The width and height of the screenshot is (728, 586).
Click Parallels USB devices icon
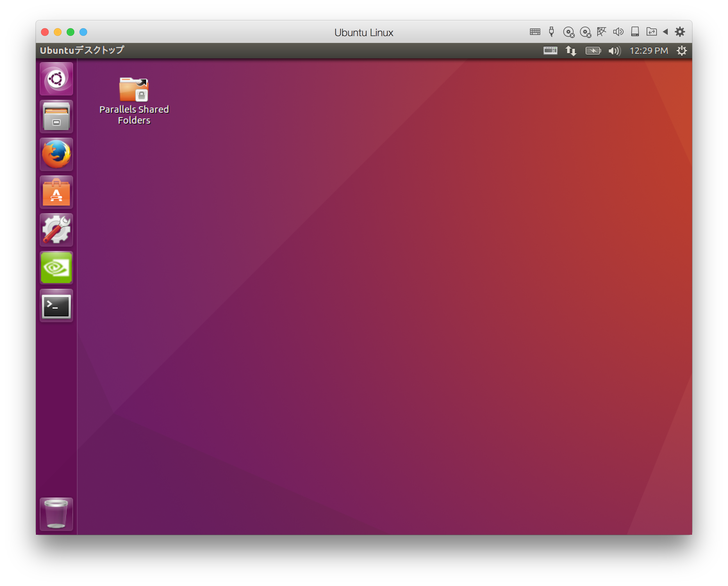(x=551, y=32)
